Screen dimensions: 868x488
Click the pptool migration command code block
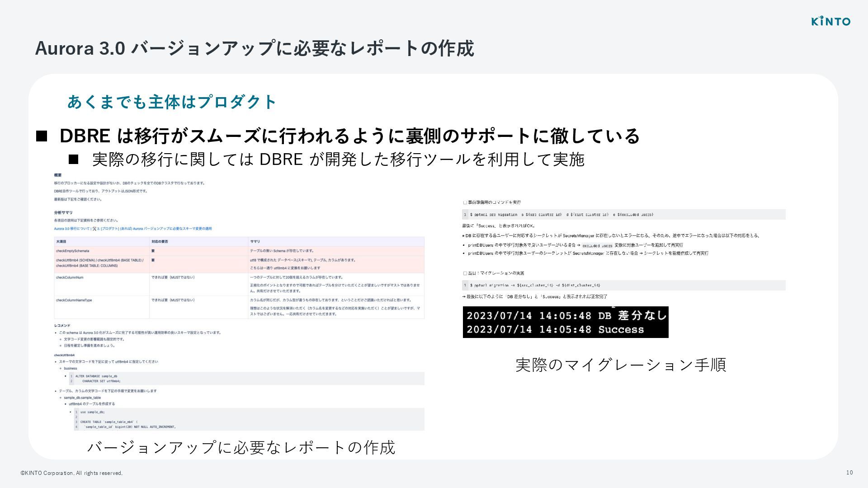[624, 285]
